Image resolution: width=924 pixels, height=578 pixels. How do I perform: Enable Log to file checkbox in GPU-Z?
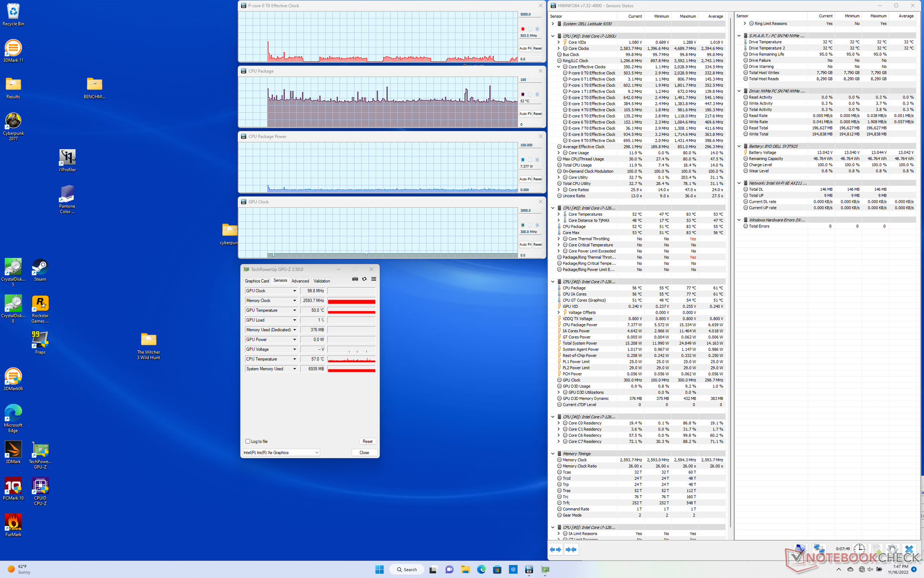coord(248,441)
